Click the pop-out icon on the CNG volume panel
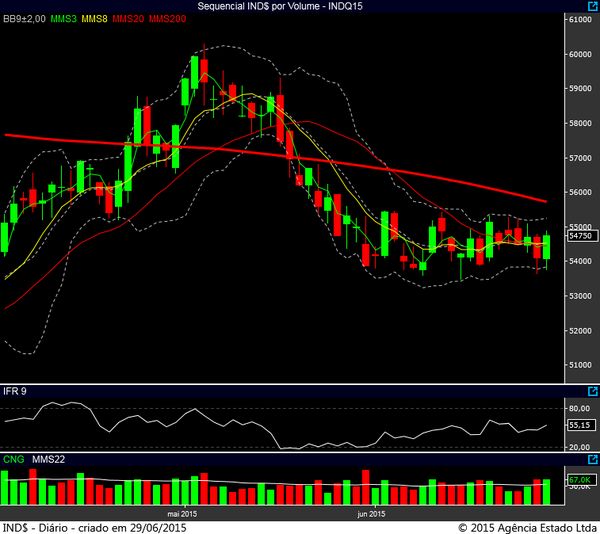The width and height of the screenshot is (600, 534). click(x=592, y=457)
